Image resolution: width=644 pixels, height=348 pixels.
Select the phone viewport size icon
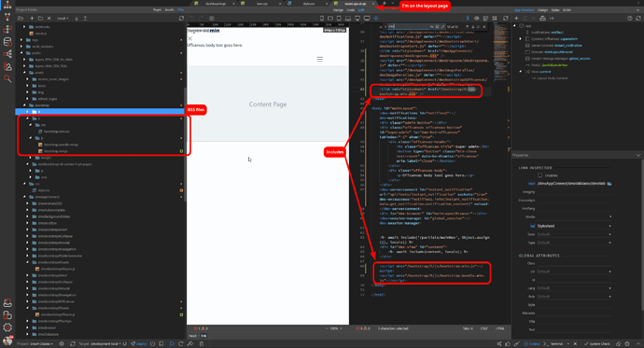click(322, 18)
